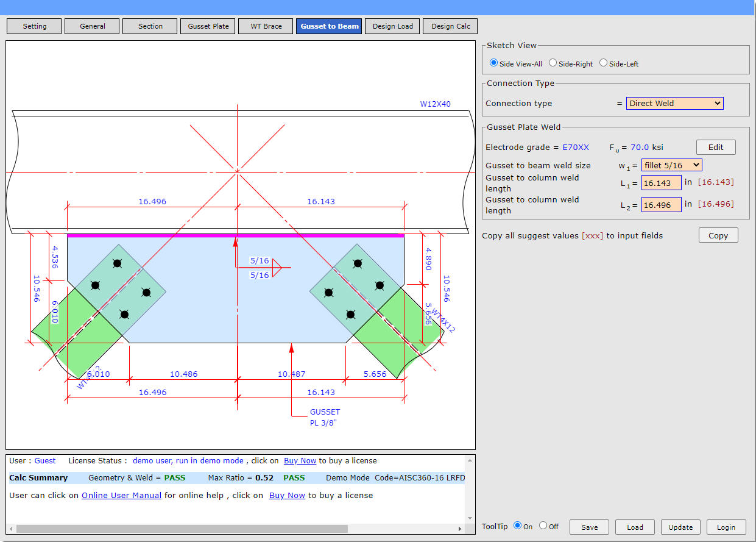Image resolution: width=756 pixels, height=542 pixels.
Task: Click the L2 weld length input field
Action: (661, 205)
